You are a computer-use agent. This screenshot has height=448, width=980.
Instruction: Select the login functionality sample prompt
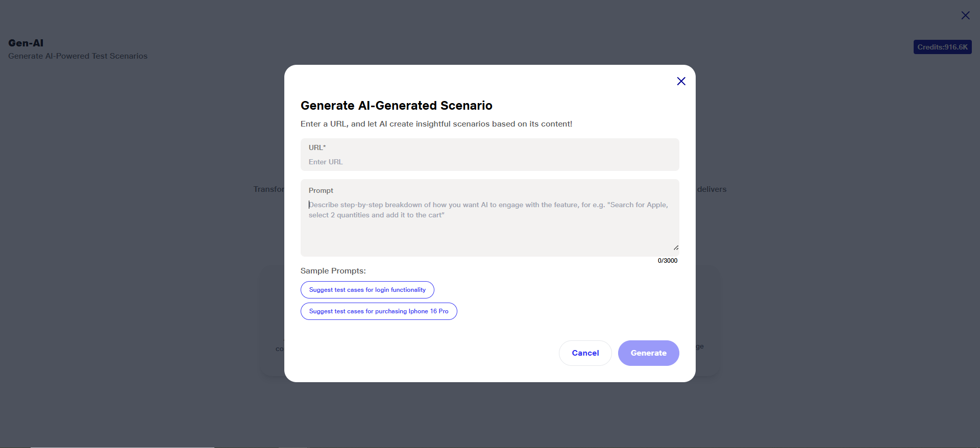pyautogui.click(x=367, y=290)
